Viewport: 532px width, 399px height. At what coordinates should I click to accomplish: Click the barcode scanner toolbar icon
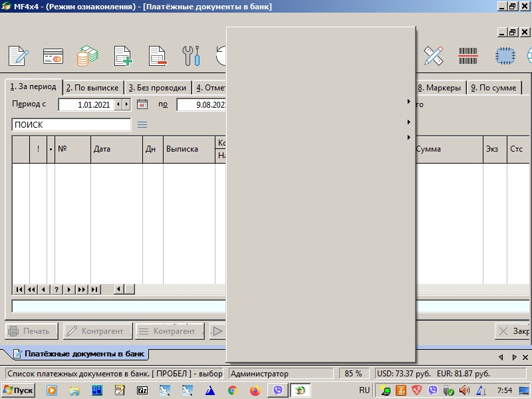pyautogui.click(x=468, y=56)
